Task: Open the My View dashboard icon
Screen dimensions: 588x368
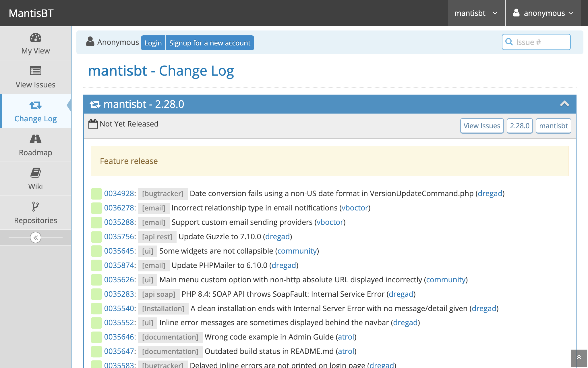Action: [x=36, y=38]
